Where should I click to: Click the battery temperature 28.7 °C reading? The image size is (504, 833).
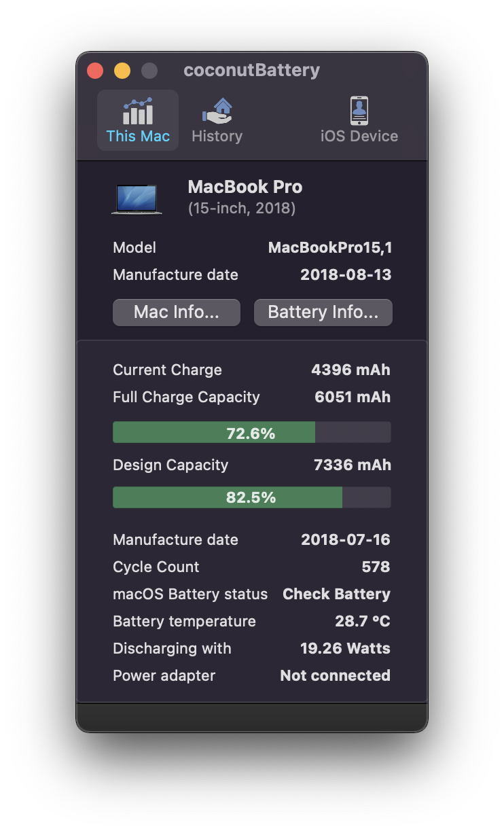click(362, 621)
